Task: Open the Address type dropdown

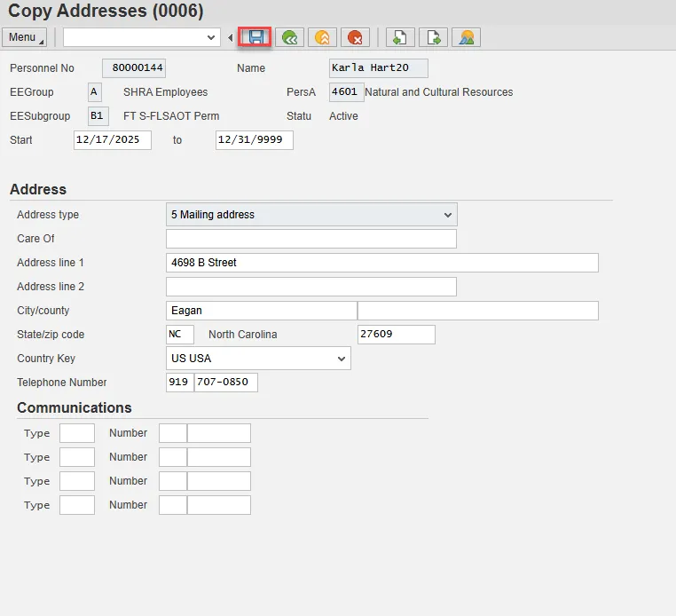Action: [311, 215]
